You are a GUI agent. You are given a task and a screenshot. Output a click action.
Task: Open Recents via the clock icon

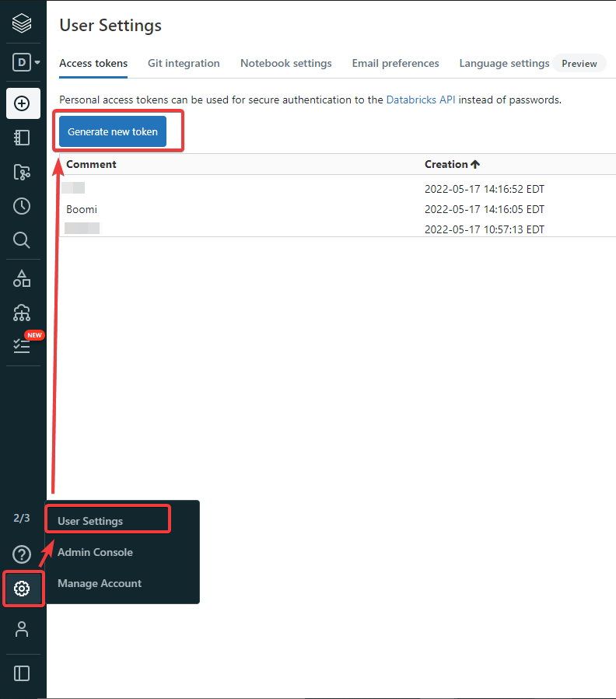(x=23, y=206)
